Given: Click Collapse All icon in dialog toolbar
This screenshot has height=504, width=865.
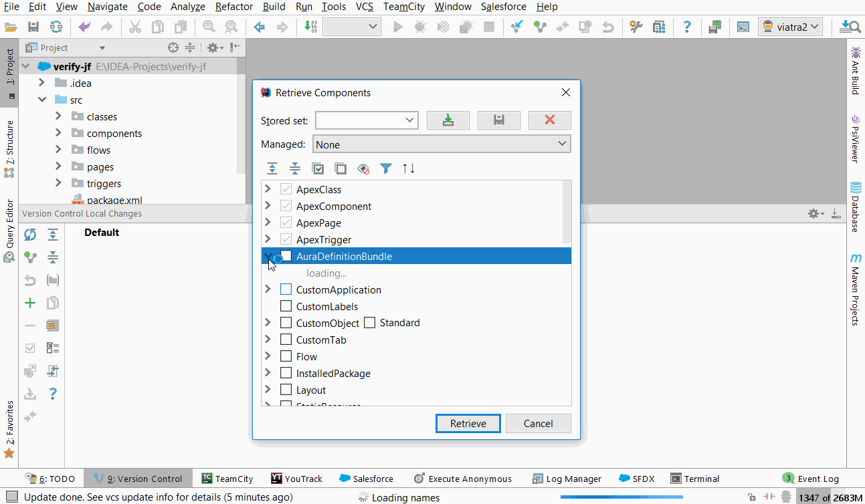Looking at the screenshot, I should click(295, 168).
